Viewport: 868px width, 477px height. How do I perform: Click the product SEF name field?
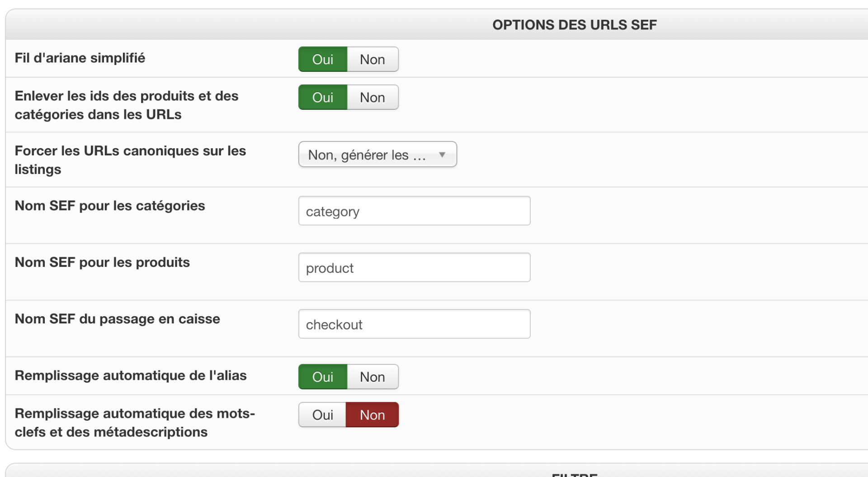[414, 267]
